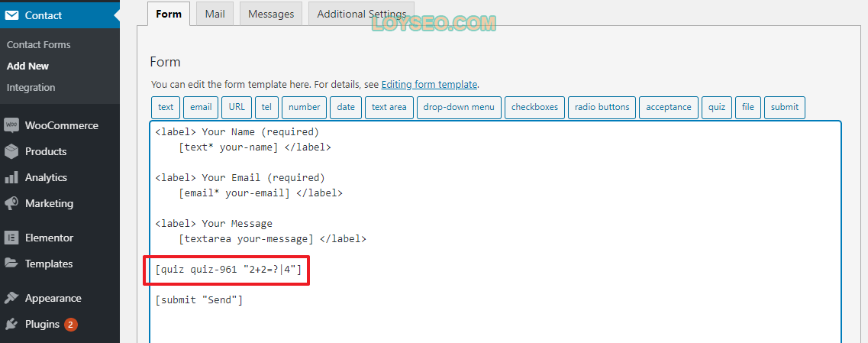Click the [textarea your-message] line
This screenshot has width=868, height=343.
273,239
